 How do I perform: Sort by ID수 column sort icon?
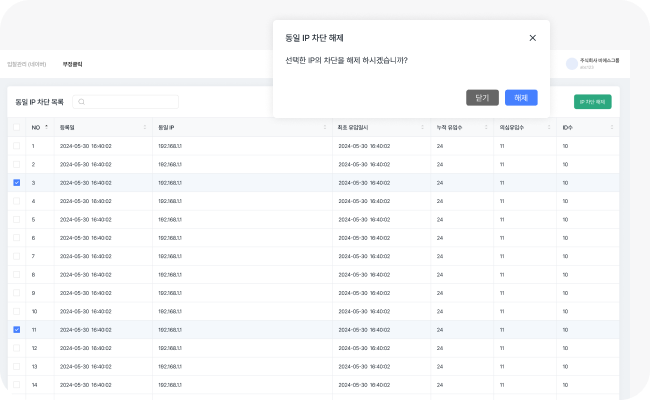[612, 128]
